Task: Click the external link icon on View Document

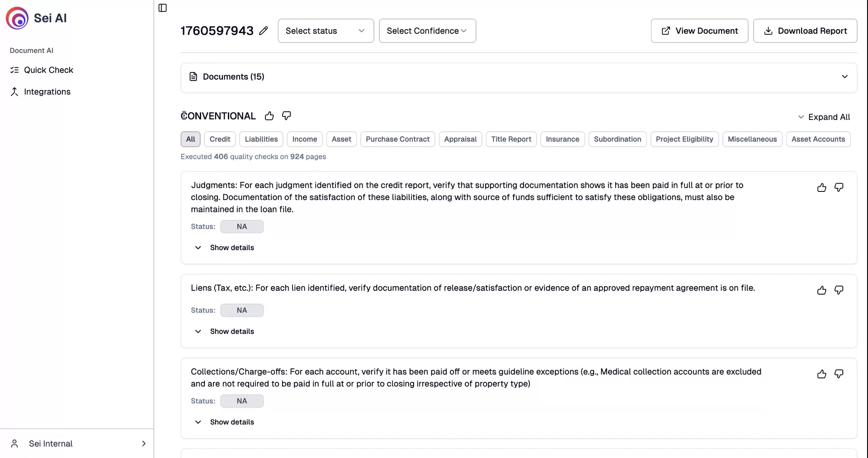Action: 665,30
